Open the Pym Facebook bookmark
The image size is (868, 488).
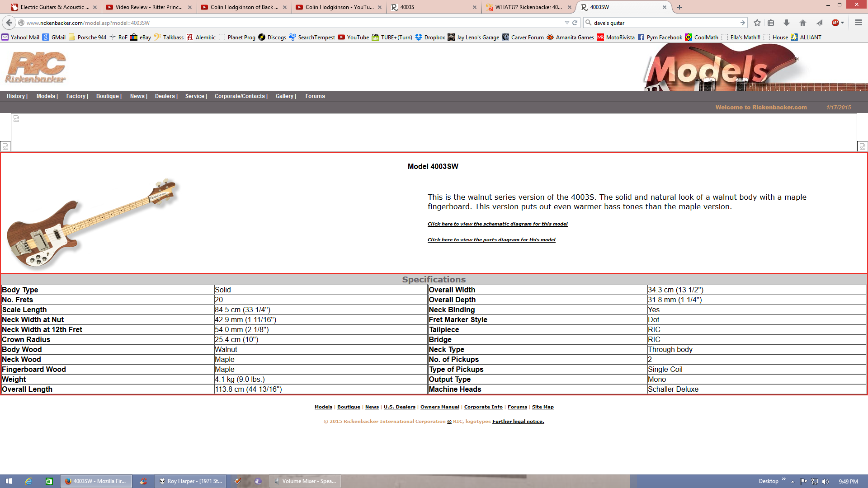tap(660, 38)
